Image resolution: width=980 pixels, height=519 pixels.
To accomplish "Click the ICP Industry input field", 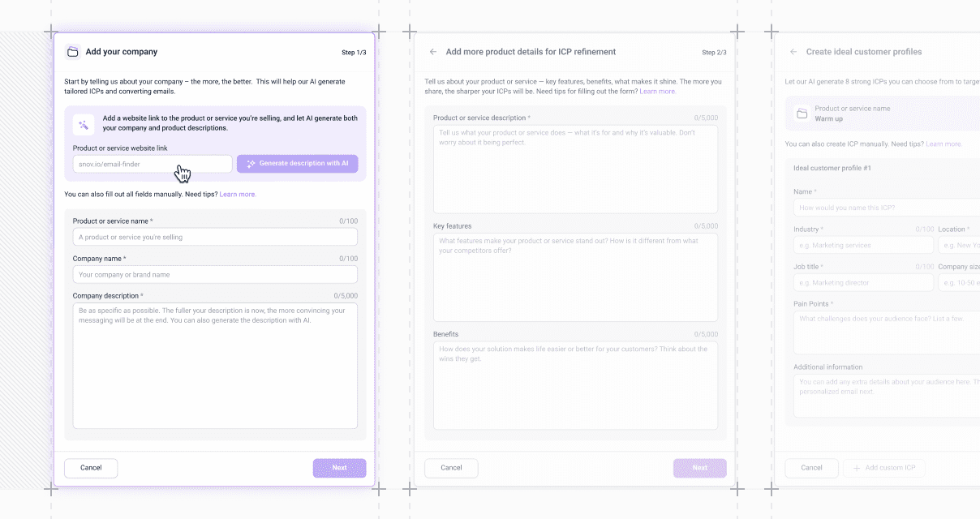I will [x=864, y=245].
